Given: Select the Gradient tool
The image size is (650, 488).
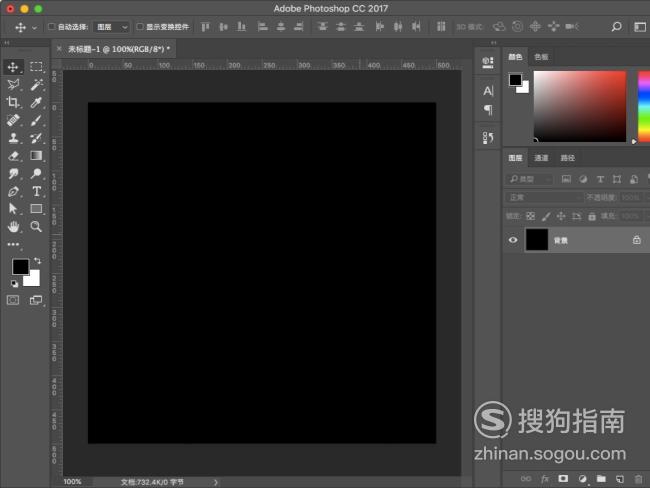Looking at the screenshot, I should (x=36, y=155).
